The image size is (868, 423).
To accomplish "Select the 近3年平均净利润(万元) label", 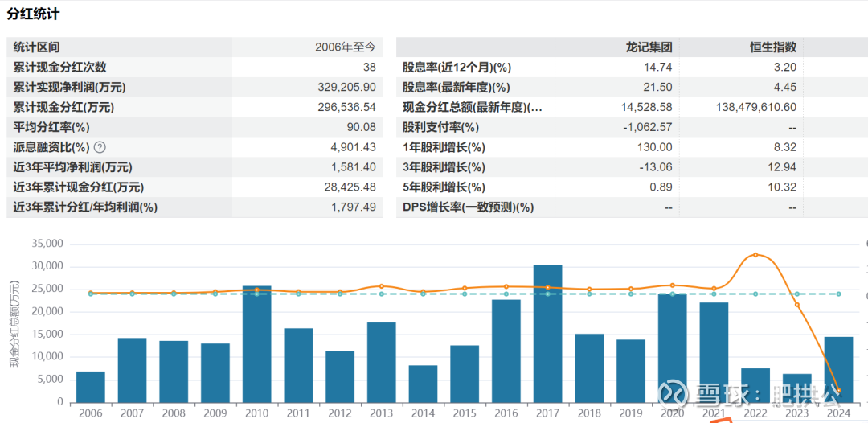I will pos(72,167).
